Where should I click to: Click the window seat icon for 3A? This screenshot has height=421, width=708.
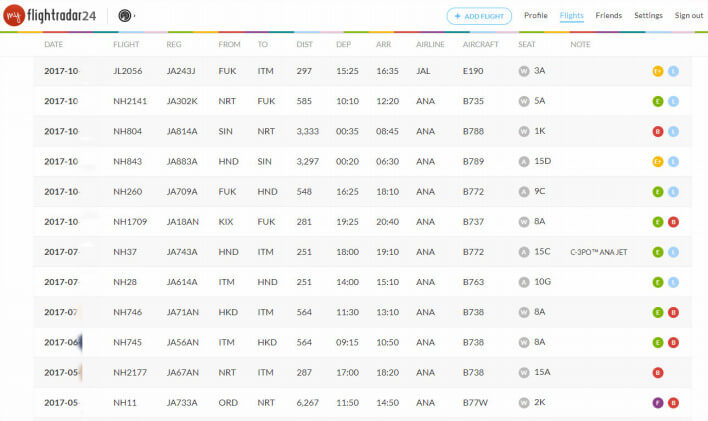[523, 71]
